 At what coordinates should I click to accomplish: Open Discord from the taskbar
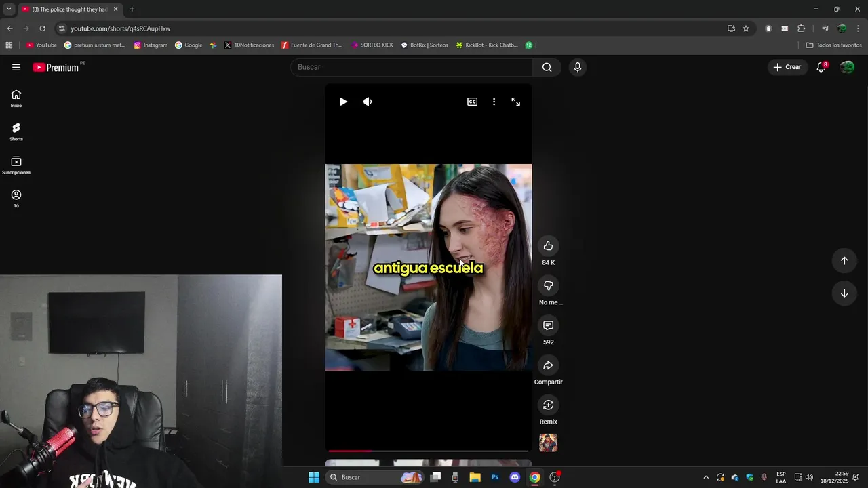click(x=515, y=477)
